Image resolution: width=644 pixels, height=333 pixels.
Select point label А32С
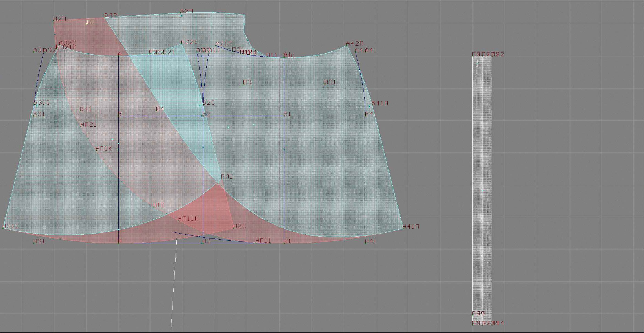[x=67, y=43]
